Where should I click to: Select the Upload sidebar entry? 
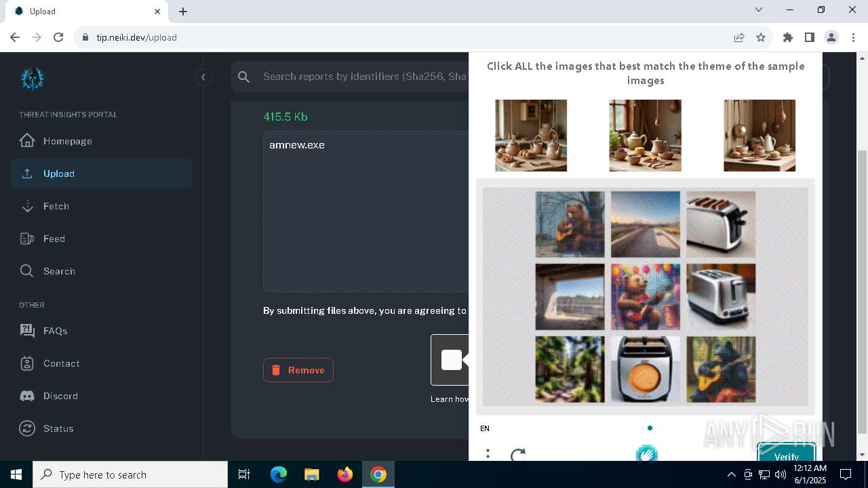click(102, 174)
